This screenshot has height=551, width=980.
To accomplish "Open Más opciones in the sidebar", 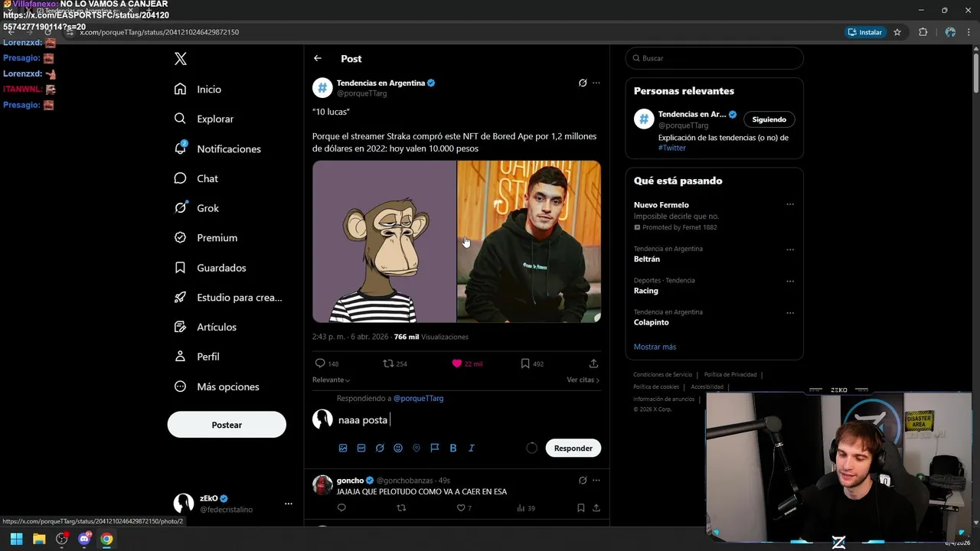I will click(217, 386).
